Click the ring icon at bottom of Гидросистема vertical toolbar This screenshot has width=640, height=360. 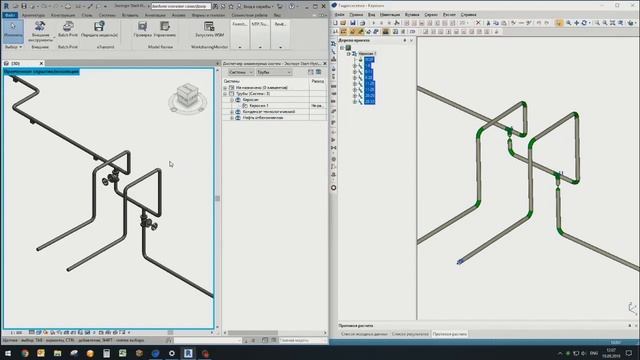point(333,188)
